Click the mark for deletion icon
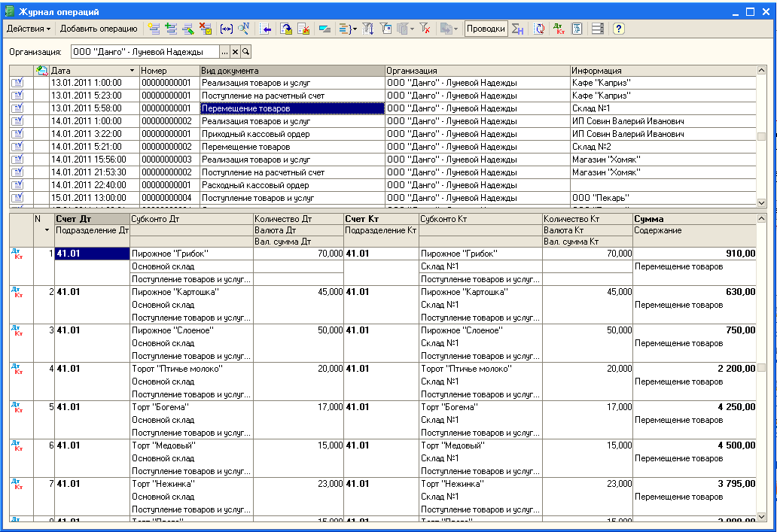 coord(206,29)
